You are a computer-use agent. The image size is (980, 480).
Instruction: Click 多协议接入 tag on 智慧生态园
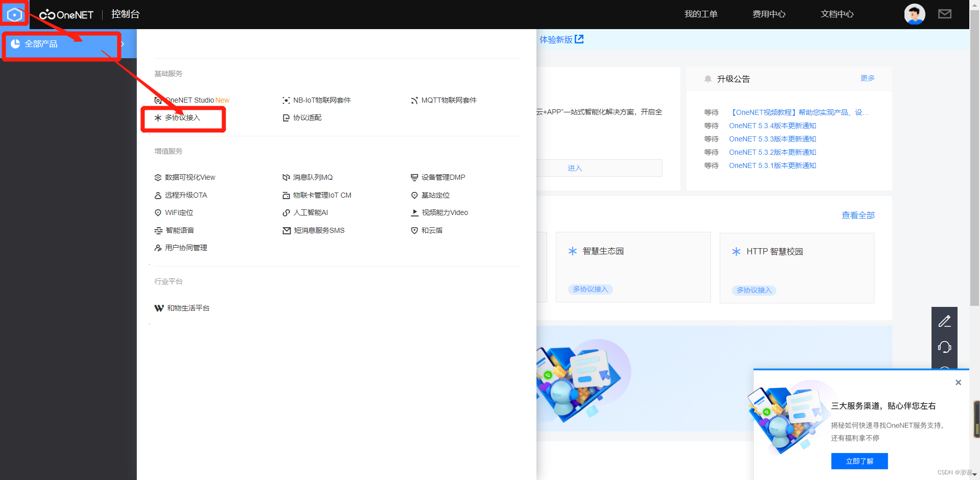coord(591,289)
